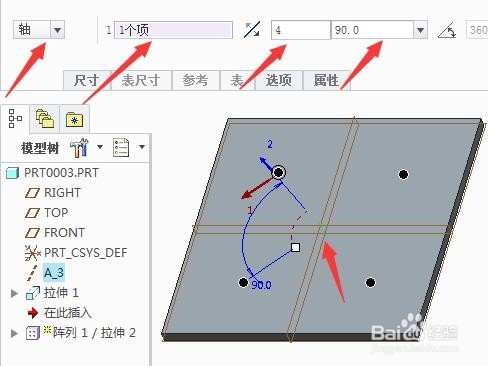Switch to the model tree navigator tab

coord(15,119)
